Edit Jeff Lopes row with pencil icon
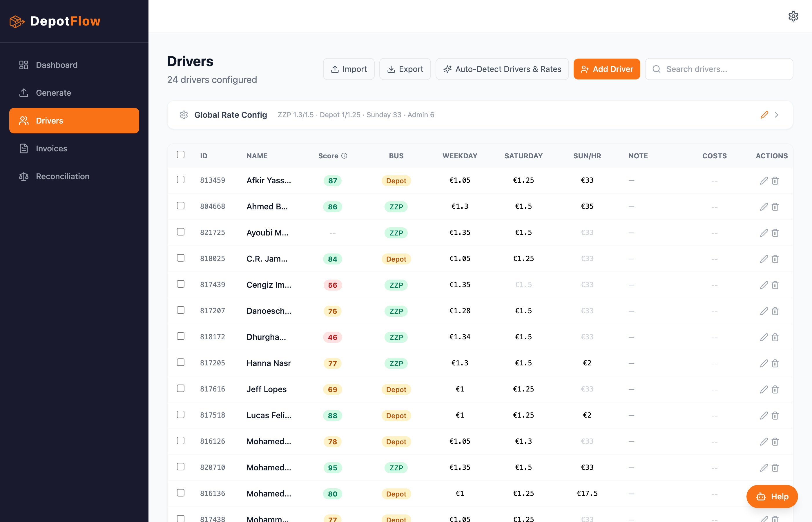This screenshot has width=812, height=522. [x=764, y=389]
